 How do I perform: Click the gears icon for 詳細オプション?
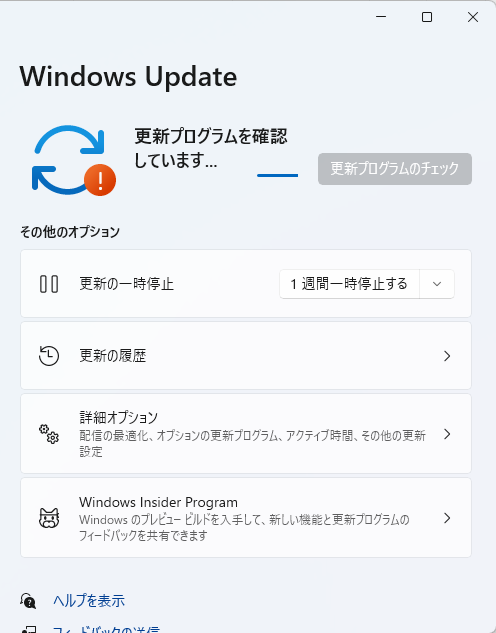click(x=49, y=434)
